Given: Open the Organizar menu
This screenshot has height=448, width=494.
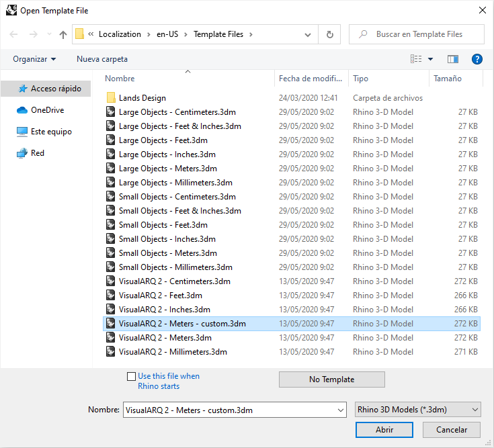Looking at the screenshot, I should point(34,59).
